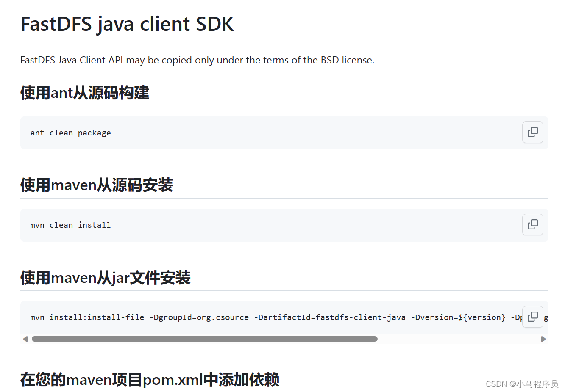Image resolution: width=565 pixels, height=392 pixels.
Task: Click the horizontal scrollbar thumb under the code
Action: click(x=203, y=339)
